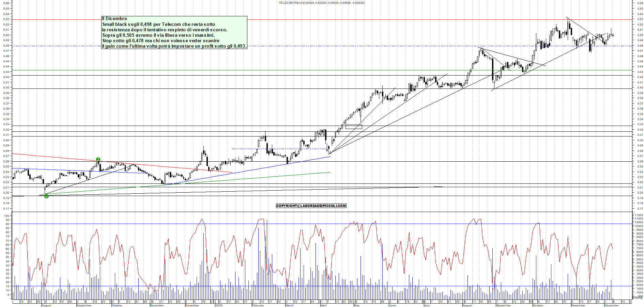Select the small rectangle annotation near 0.33

354,126
